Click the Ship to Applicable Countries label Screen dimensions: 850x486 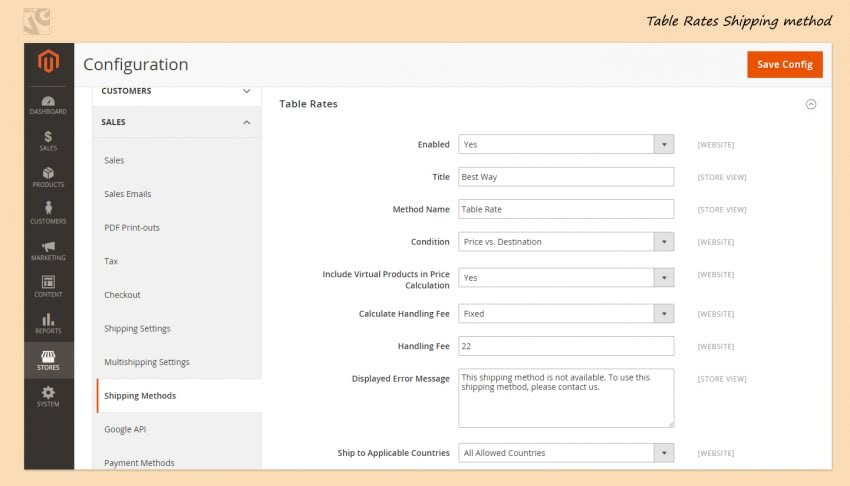pos(394,453)
